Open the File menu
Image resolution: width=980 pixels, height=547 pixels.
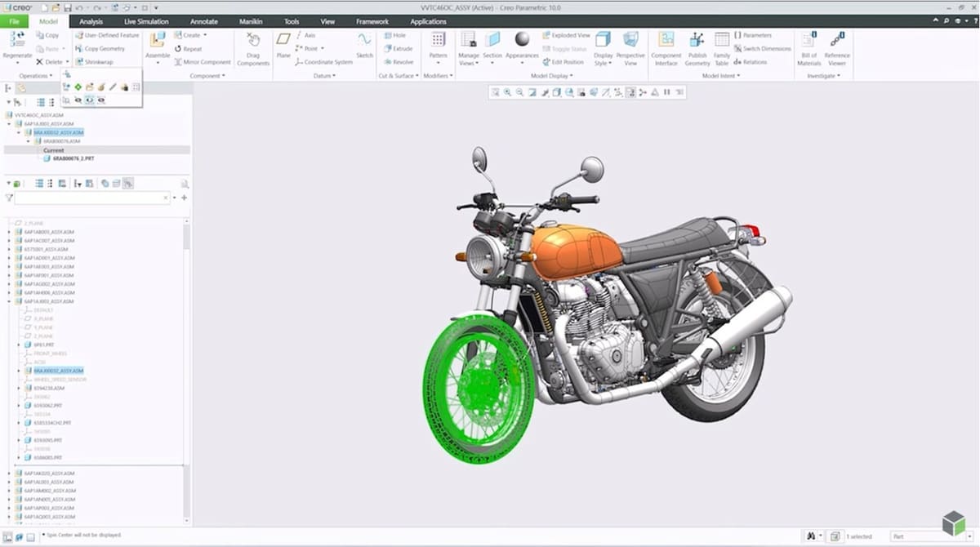coord(15,21)
